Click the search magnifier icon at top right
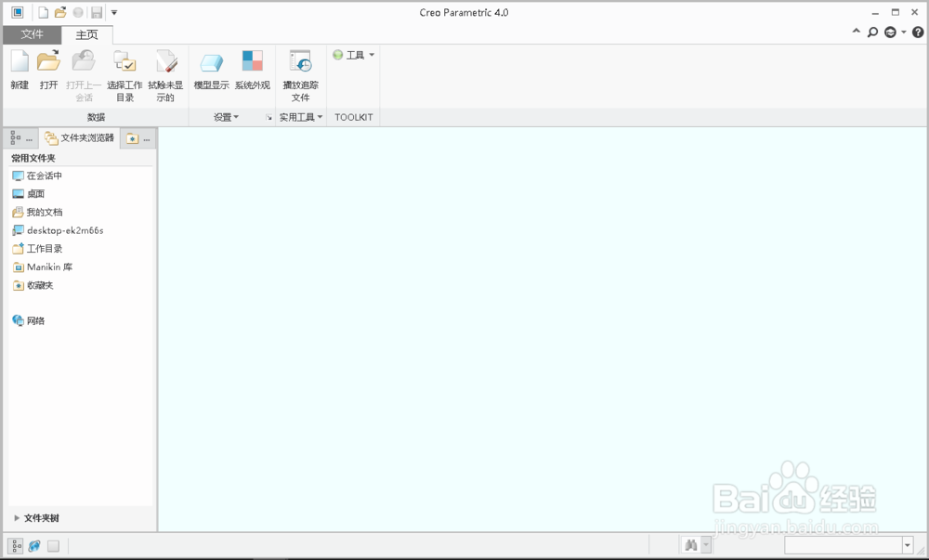Image resolution: width=929 pixels, height=560 pixels. (x=872, y=32)
